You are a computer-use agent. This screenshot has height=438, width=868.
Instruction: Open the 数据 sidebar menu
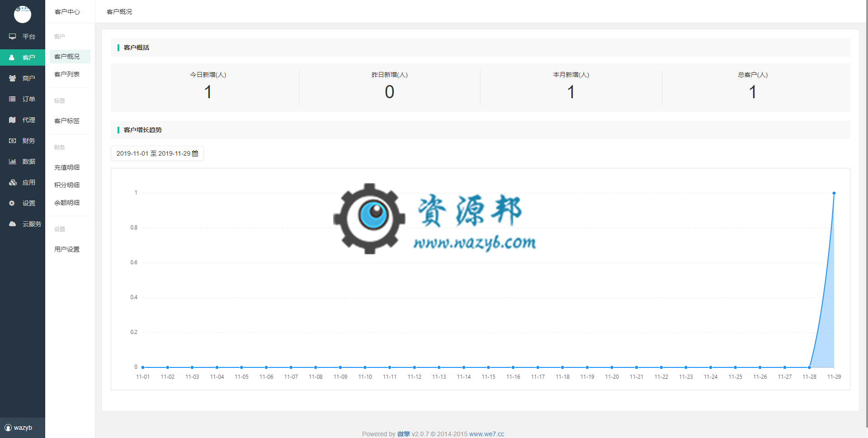point(23,162)
